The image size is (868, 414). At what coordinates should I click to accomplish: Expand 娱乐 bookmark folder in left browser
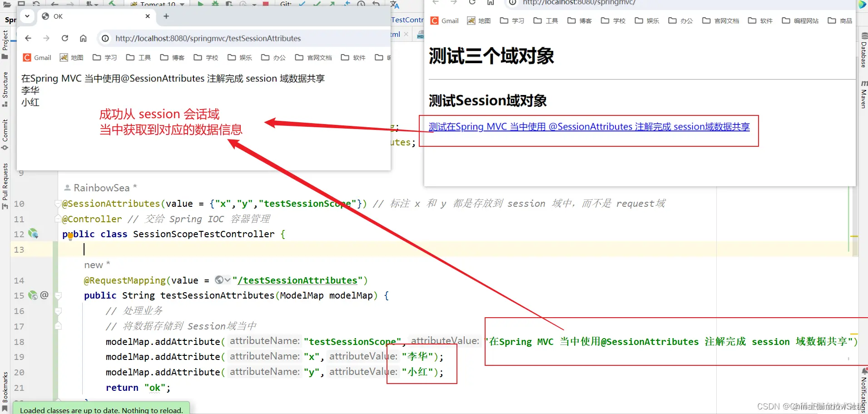tap(240, 58)
